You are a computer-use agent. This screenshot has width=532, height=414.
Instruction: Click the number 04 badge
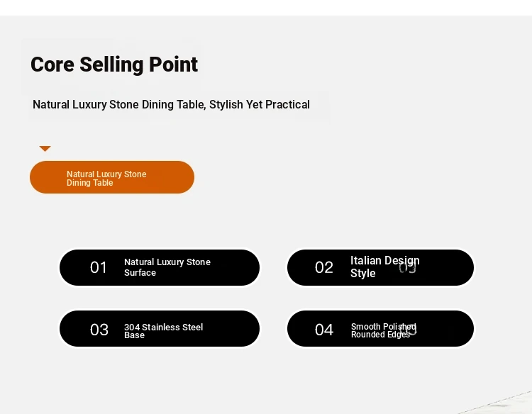(324, 330)
